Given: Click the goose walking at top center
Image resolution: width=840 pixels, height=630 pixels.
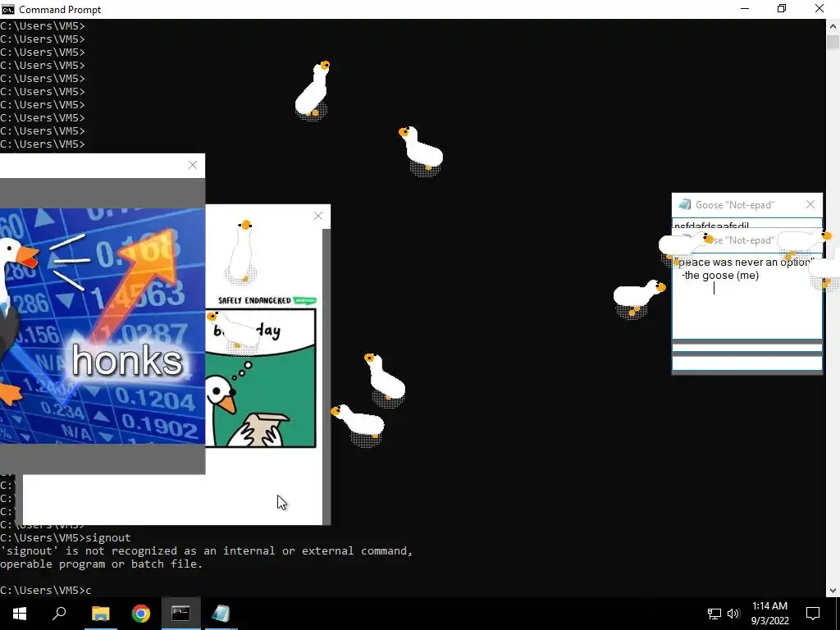Looking at the screenshot, I should (313, 90).
